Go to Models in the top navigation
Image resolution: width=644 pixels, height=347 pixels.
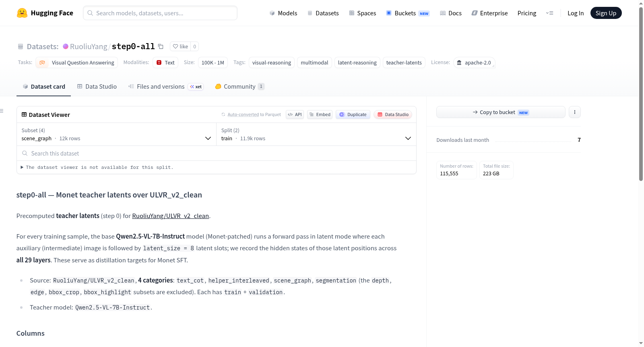tap(283, 13)
